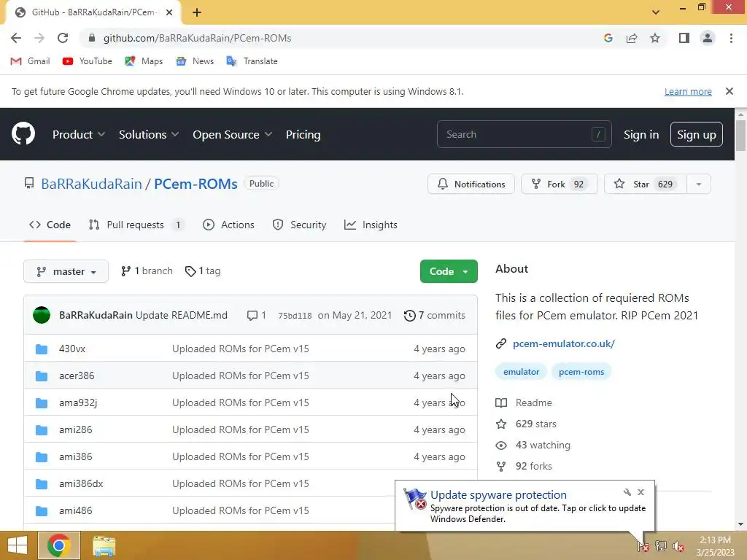The image size is (747, 560).
Task: Expand the Open Source menu
Action: tap(232, 135)
